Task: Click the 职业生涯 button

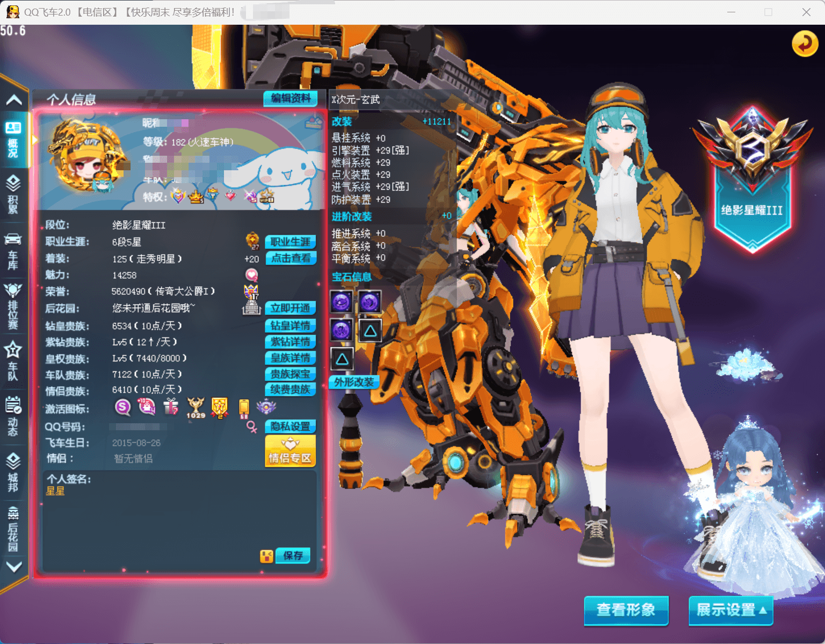Action: (x=290, y=242)
